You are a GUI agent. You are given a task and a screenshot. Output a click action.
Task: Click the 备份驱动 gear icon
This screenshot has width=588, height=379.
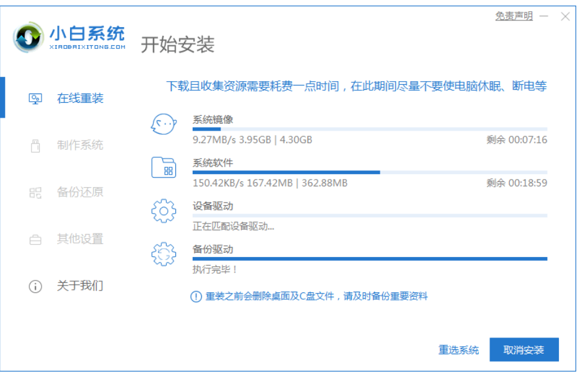[164, 254]
